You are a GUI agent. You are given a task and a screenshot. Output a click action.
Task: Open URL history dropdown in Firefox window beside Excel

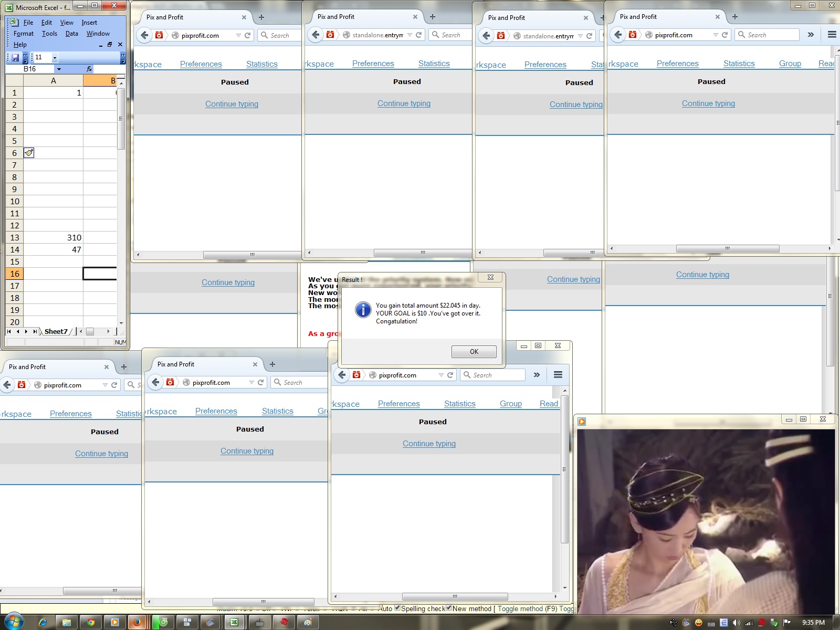click(238, 35)
